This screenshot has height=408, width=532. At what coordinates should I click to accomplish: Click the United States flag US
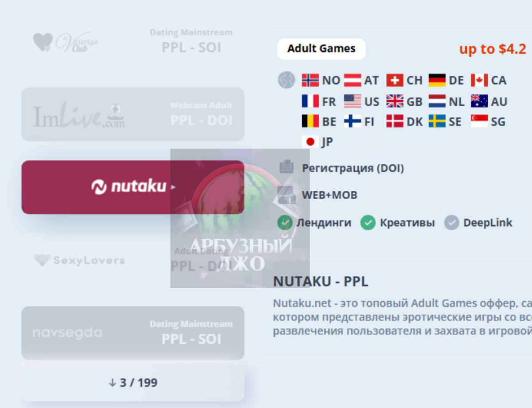pyautogui.click(x=353, y=101)
